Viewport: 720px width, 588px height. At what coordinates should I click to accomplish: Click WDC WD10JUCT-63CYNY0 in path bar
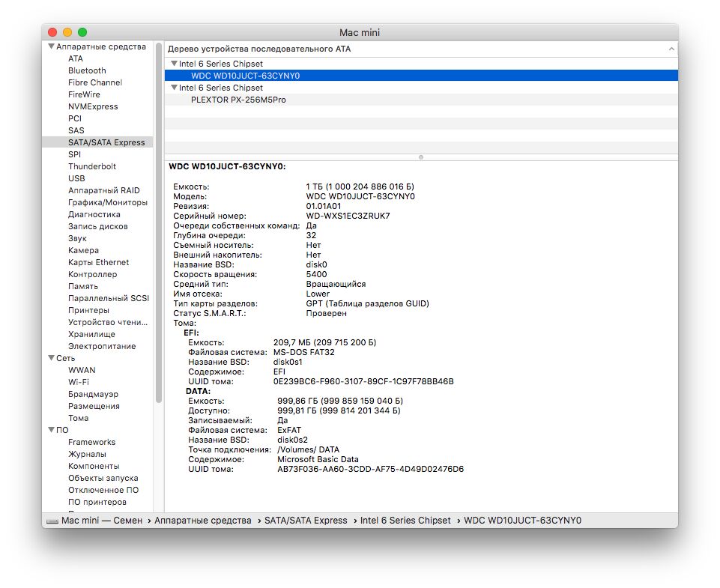[x=522, y=520]
